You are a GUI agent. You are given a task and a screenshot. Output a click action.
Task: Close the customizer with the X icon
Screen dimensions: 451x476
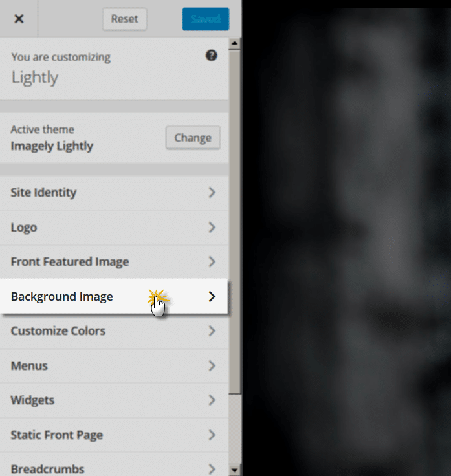click(19, 19)
